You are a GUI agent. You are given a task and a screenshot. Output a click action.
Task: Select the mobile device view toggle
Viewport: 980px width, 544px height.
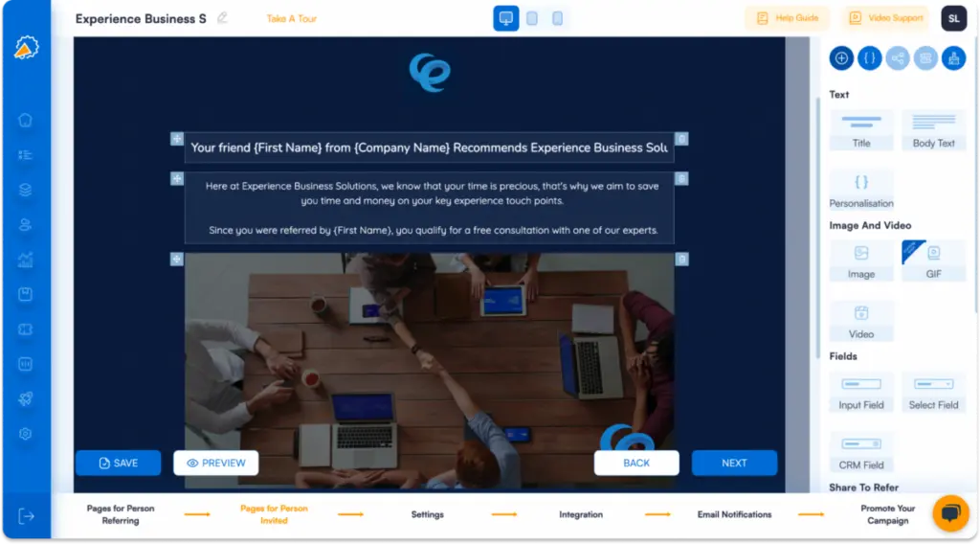click(557, 18)
